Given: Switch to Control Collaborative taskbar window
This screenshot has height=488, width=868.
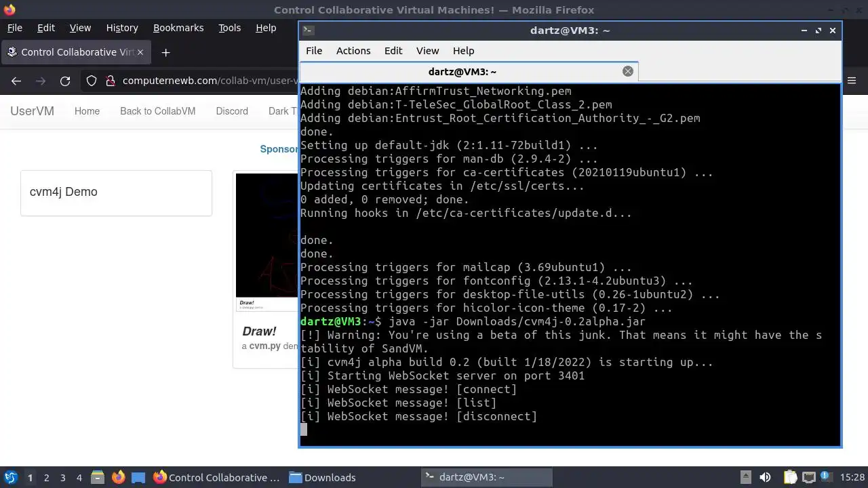Looking at the screenshot, I should coord(217,477).
